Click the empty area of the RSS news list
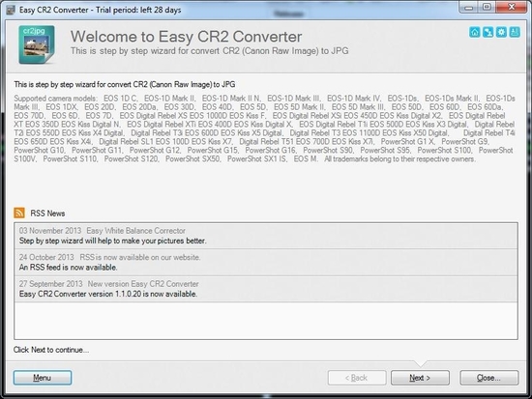The image size is (532, 399). coord(266,321)
